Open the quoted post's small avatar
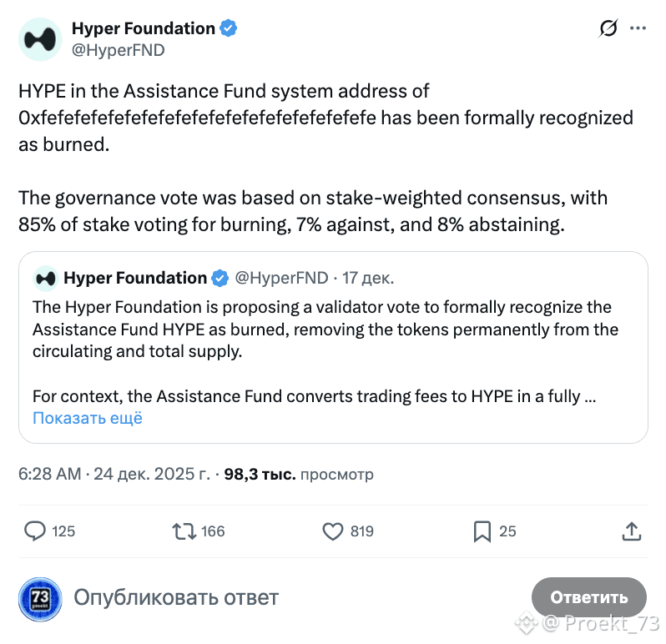Screen dimensions: 666x644 click(46, 278)
